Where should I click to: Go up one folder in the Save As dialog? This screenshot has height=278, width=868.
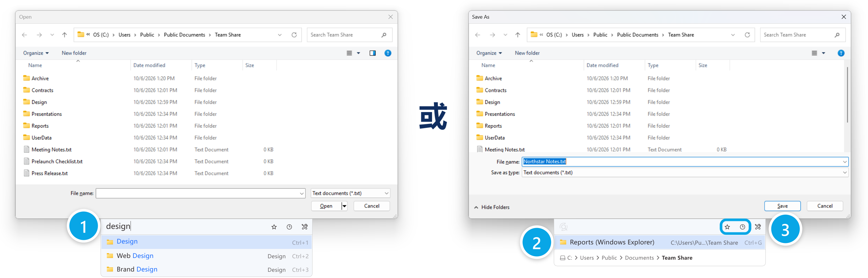[518, 35]
